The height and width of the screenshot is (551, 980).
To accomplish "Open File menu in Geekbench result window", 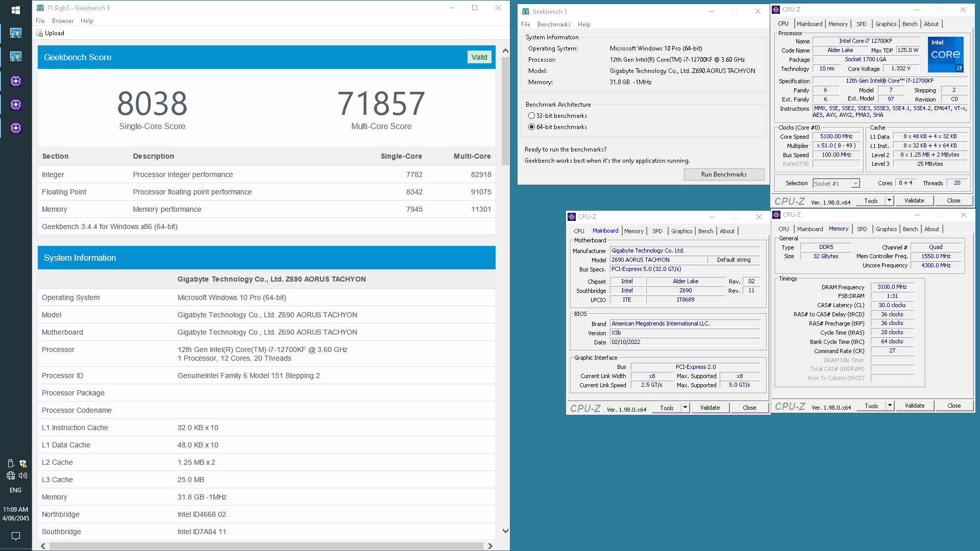I will (x=40, y=21).
